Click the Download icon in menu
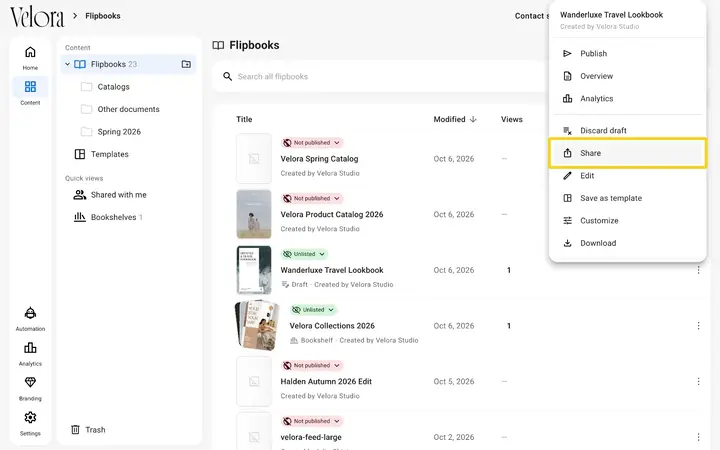 pyautogui.click(x=568, y=243)
